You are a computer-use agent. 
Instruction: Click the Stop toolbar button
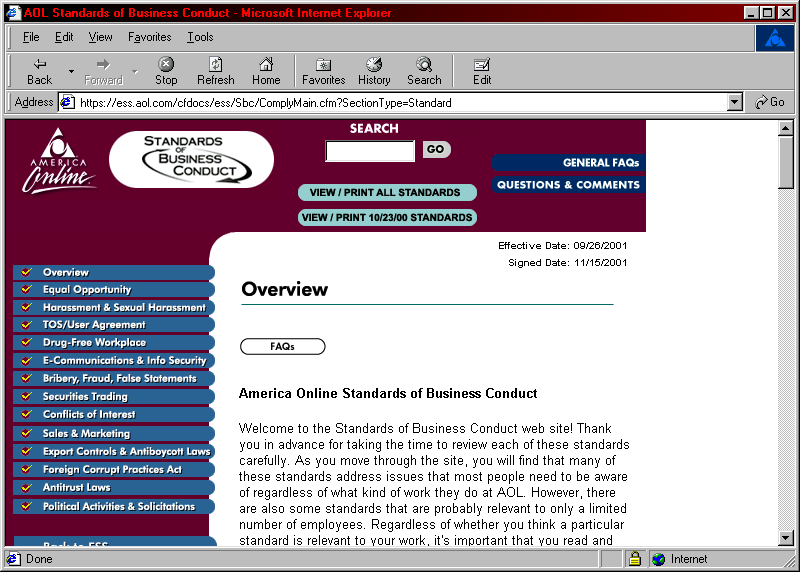click(x=166, y=71)
